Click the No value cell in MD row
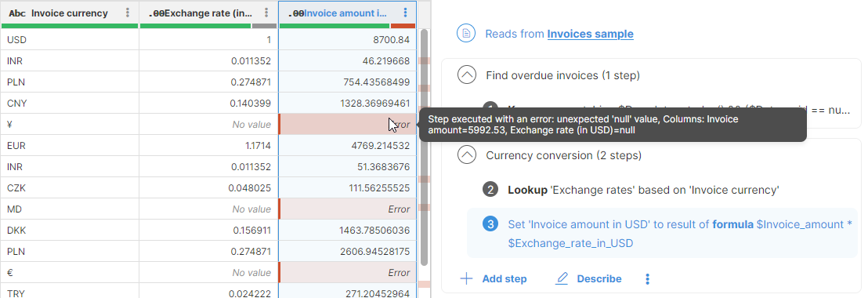This screenshot has height=298, width=868. tap(208, 209)
